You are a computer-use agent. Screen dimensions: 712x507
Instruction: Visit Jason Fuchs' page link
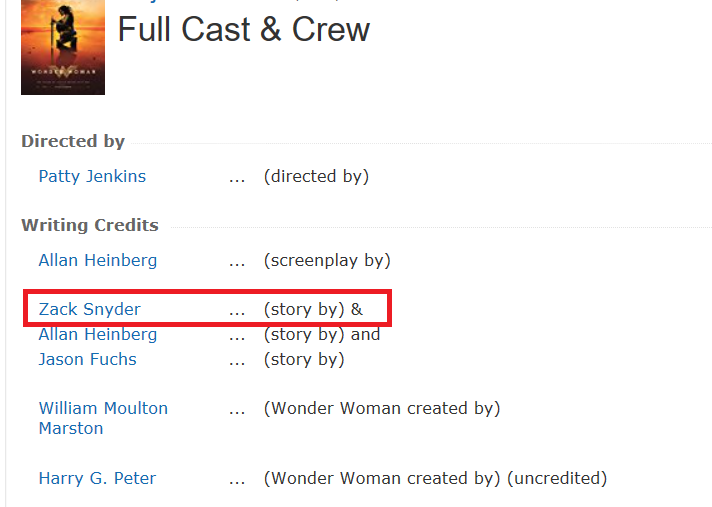tap(87, 359)
